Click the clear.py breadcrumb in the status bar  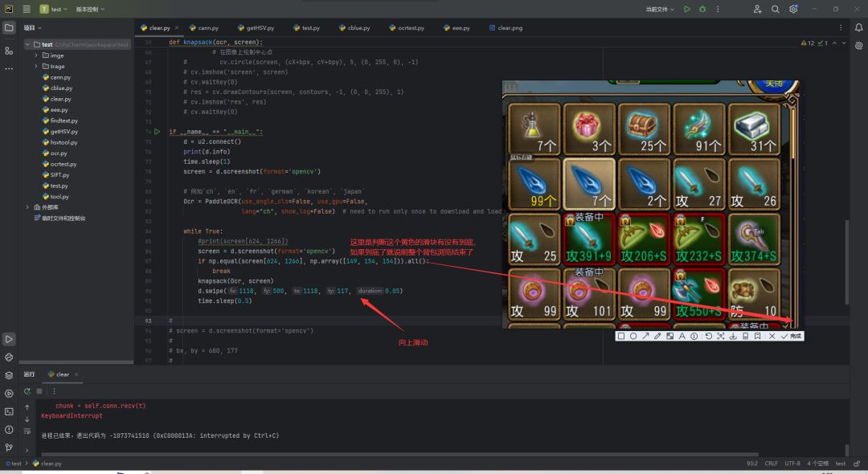point(47,464)
